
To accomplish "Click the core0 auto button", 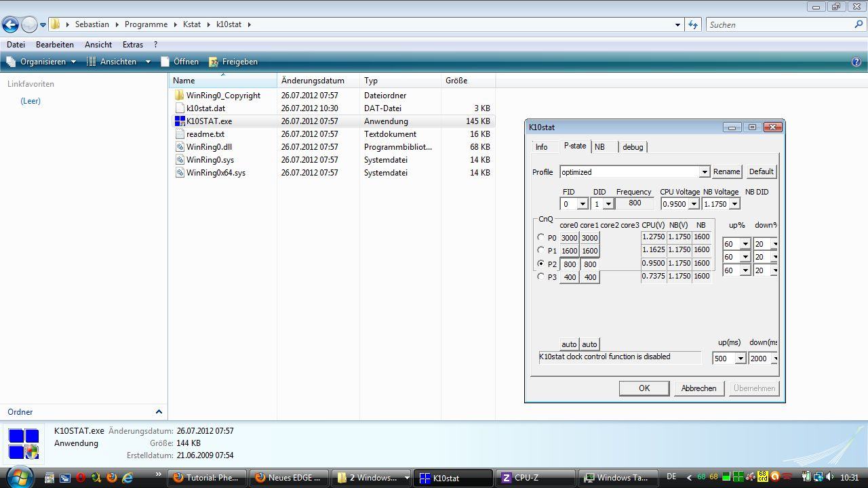I will pyautogui.click(x=569, y=344).
